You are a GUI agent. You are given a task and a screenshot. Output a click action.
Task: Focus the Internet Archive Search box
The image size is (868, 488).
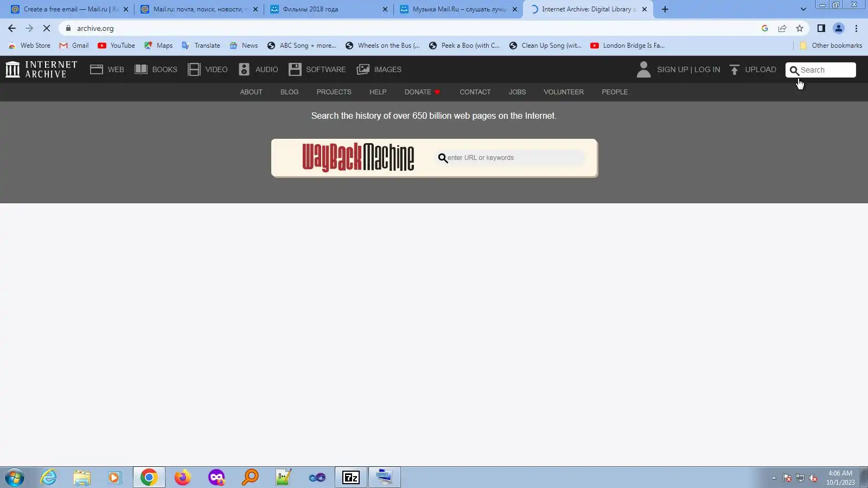tap(821, 70)
